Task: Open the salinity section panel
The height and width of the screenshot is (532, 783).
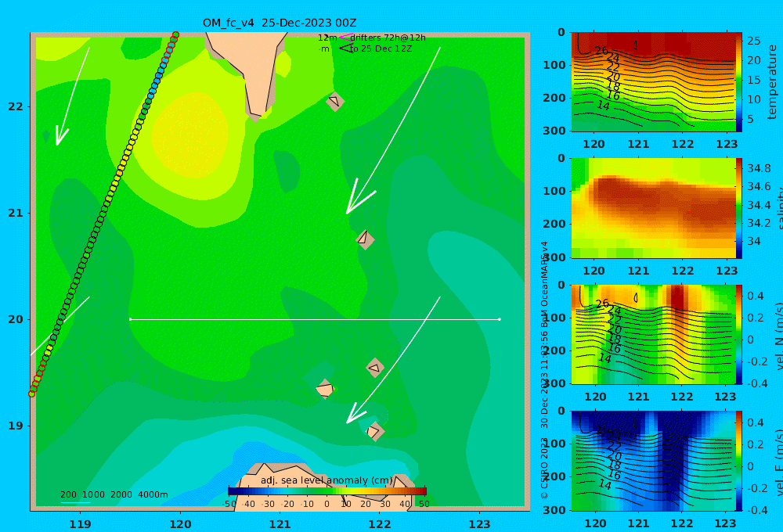Action: coord(654,208)
